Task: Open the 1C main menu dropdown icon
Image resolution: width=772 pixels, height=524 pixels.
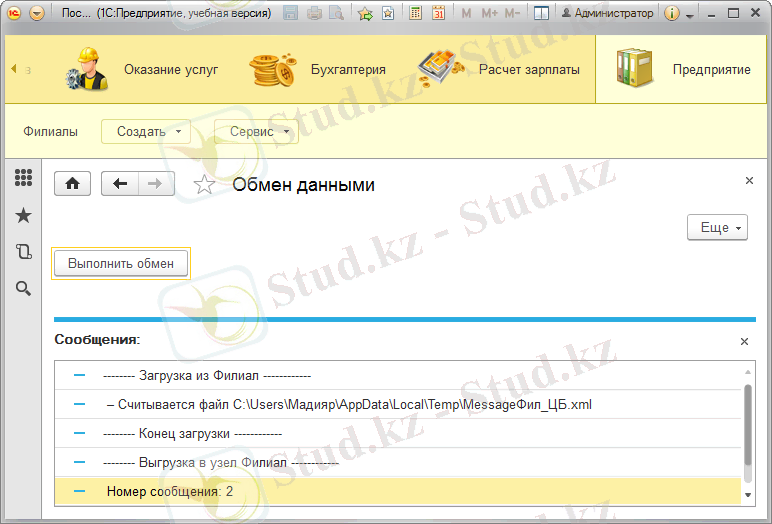Action: click(x=37, y=13)
